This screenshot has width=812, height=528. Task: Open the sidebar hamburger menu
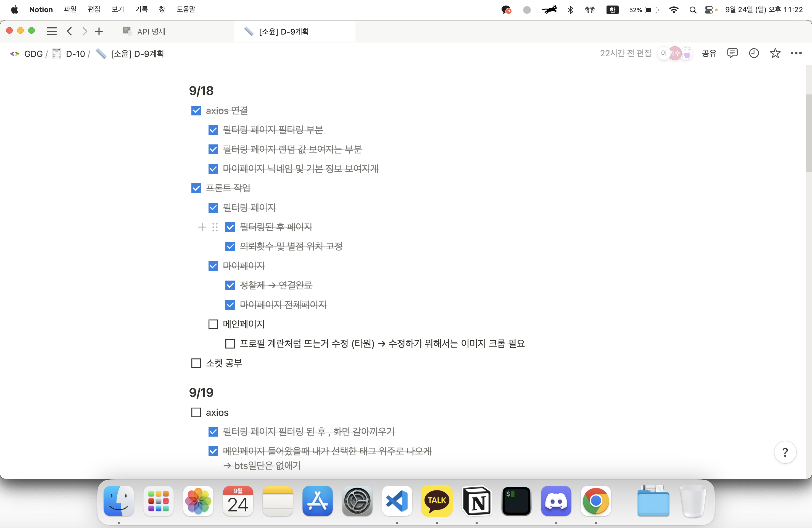coord(52,31)
